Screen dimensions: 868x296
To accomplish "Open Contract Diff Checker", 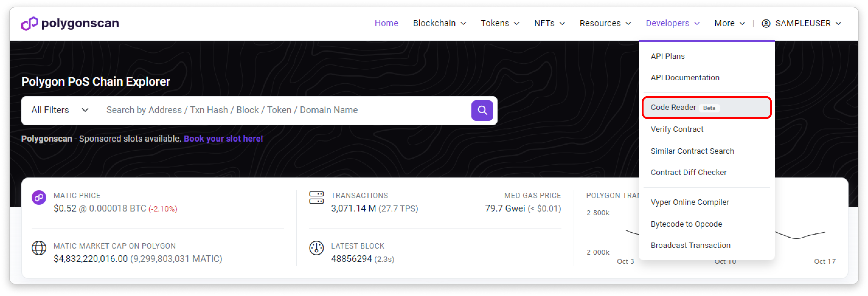I will tap(706, 172).
